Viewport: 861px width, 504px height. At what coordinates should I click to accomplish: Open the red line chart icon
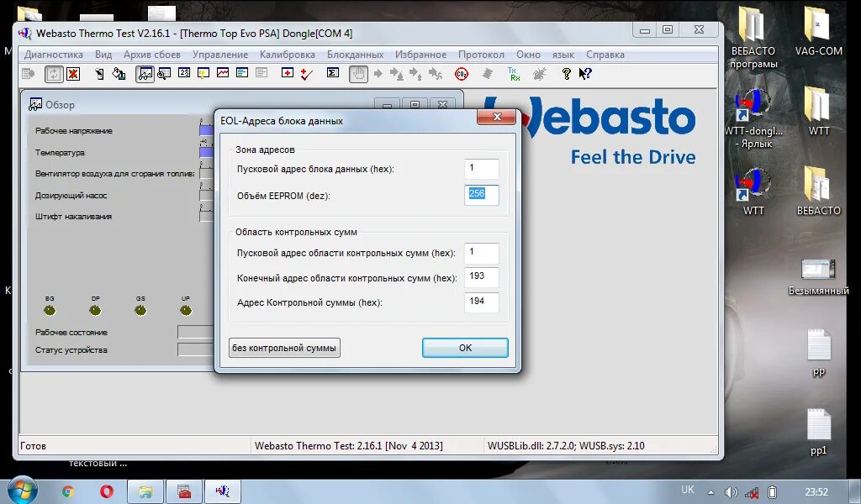(222, 73)
